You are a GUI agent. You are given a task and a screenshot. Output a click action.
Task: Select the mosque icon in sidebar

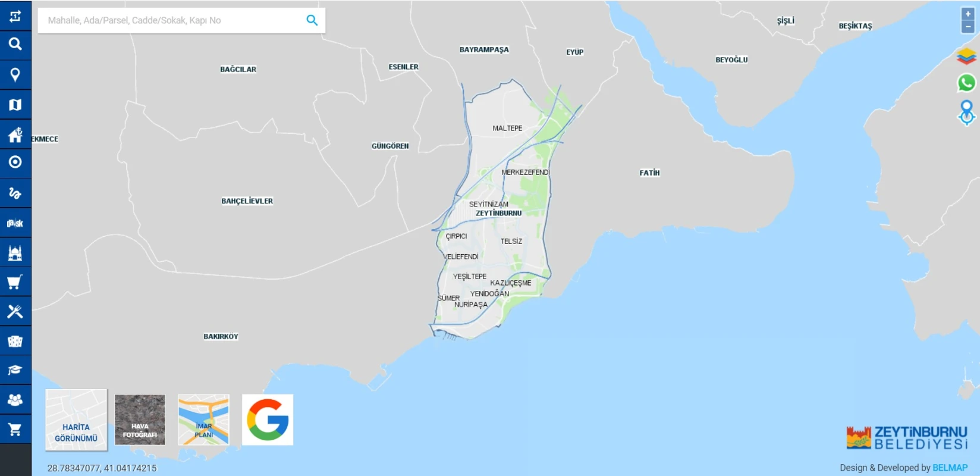[15, 253]
